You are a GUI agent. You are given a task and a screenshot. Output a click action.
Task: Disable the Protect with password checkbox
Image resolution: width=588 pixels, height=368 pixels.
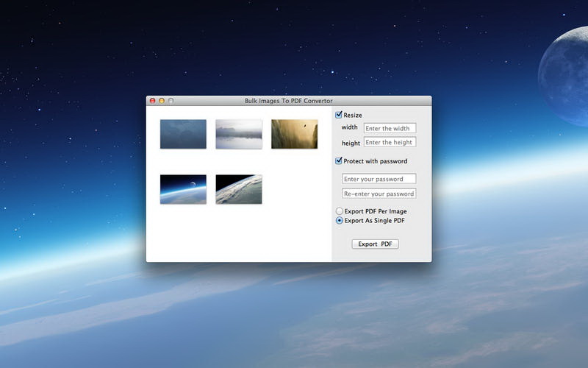[339, 161]
